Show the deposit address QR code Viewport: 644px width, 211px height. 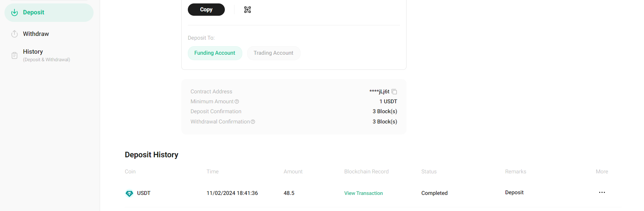[247, 10]
